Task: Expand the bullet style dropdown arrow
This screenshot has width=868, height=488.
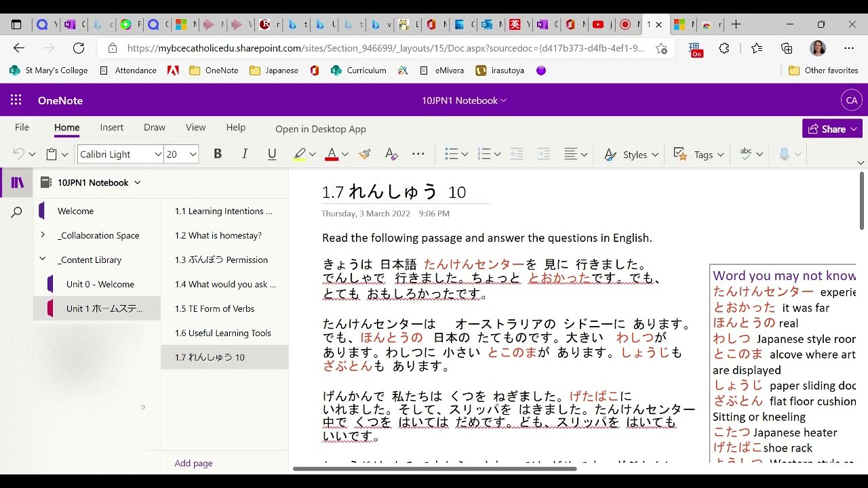Action: [x=465, y=155]
